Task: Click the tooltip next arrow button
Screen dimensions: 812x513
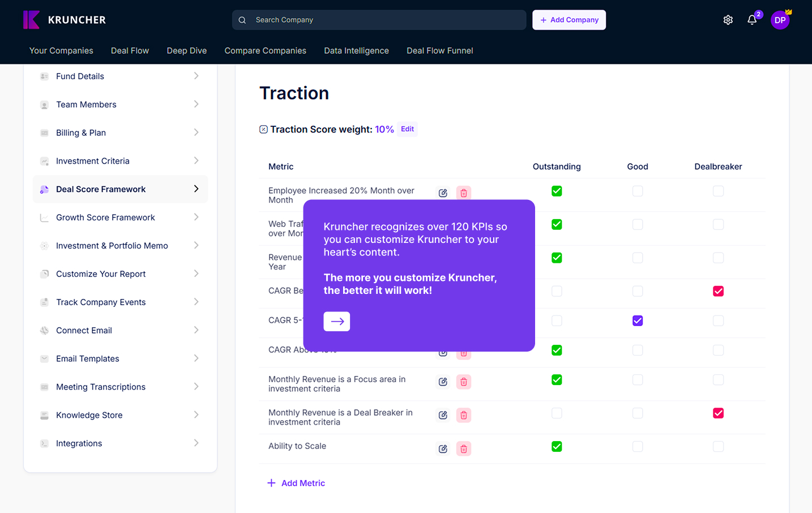Action: pyautogui.click(x=336, y=321)
